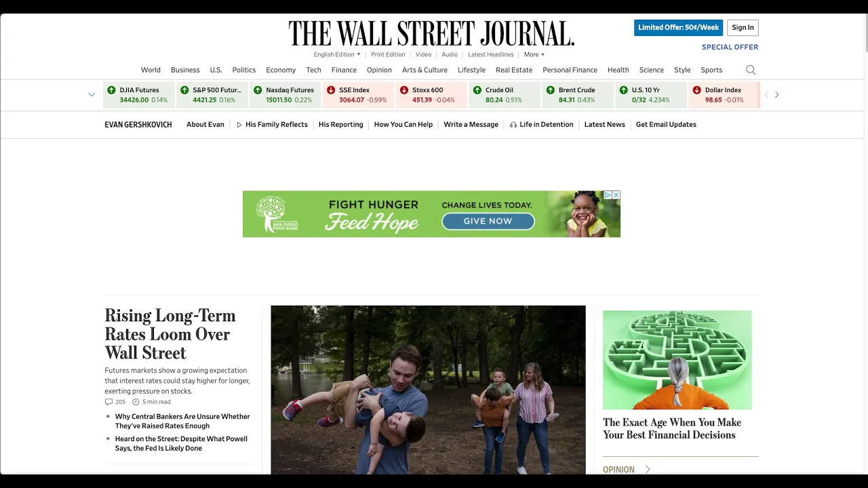Open the AdChoices info icon
The width and height of the screenshot is (868, 488).
click(x=608, y=195)
